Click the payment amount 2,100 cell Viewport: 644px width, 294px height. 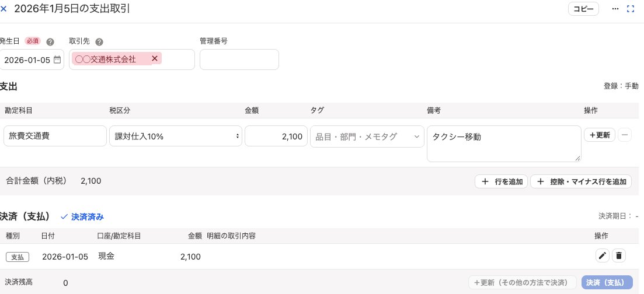click(x=190, y=257)
